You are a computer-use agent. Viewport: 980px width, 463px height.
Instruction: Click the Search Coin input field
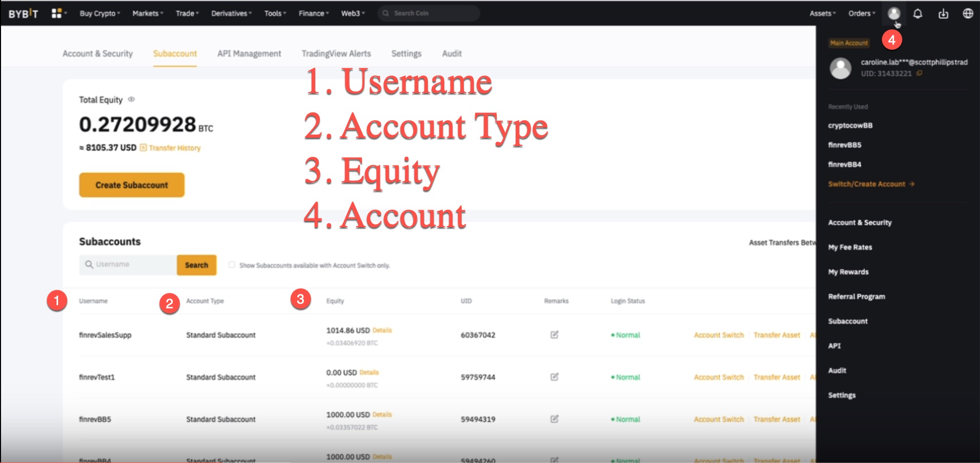(x=428, y=13)
